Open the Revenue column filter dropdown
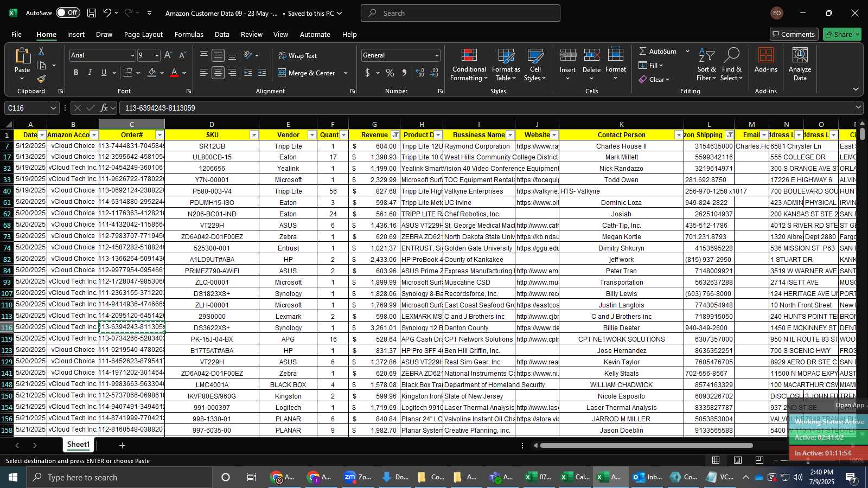Viewport: 868px width, 488px height. click(395, 135)
